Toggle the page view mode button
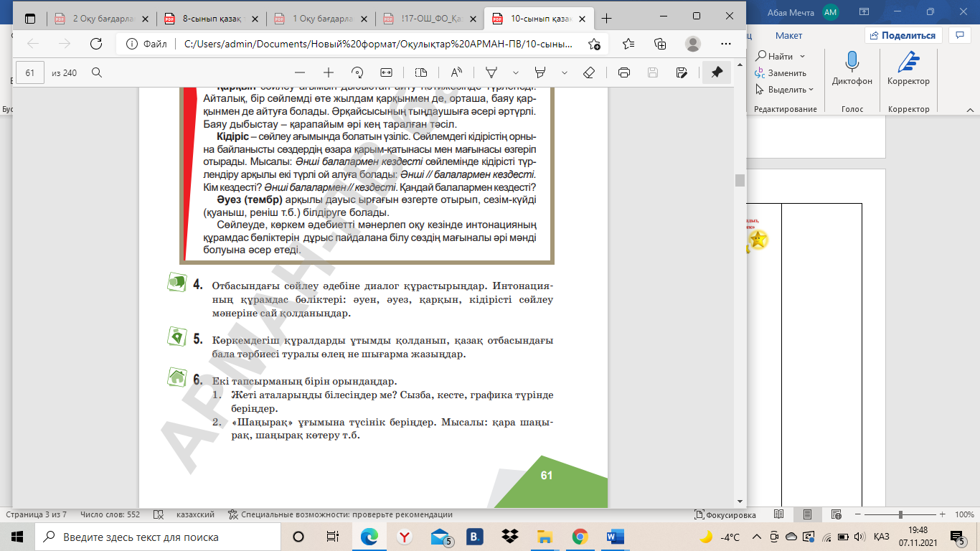The width and height of the screenshot is (980, 551). (x=421, y=72)
